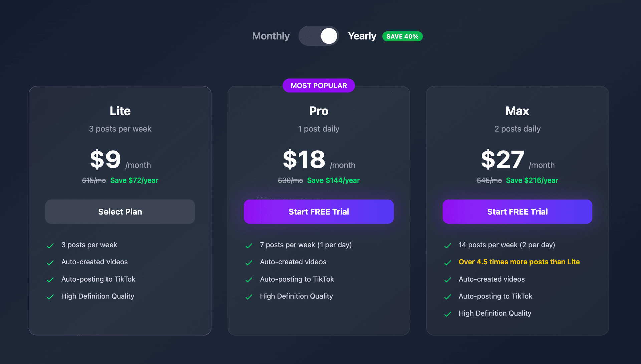The width and height of the screenshot is (641, 364).
Task: Click the checkmark next to Max's 14 posts per week
Action: point(447,245)
